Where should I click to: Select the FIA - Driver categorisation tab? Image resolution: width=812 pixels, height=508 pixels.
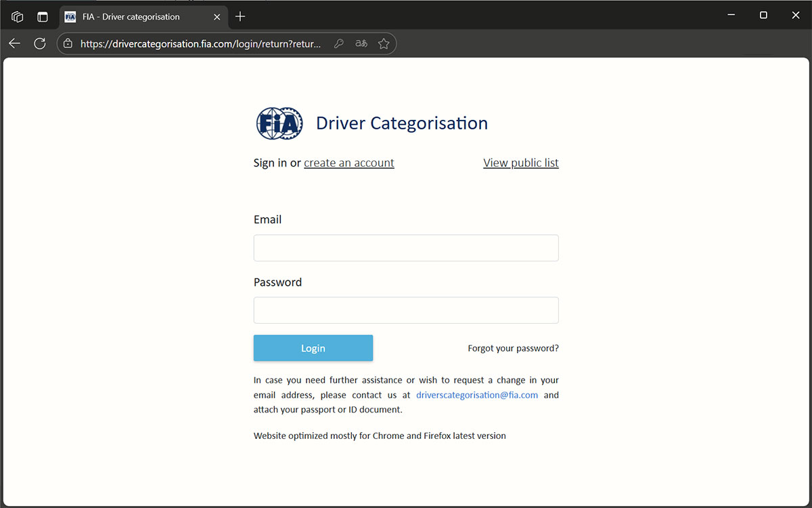pyautogui.click(x=142, y=17)
